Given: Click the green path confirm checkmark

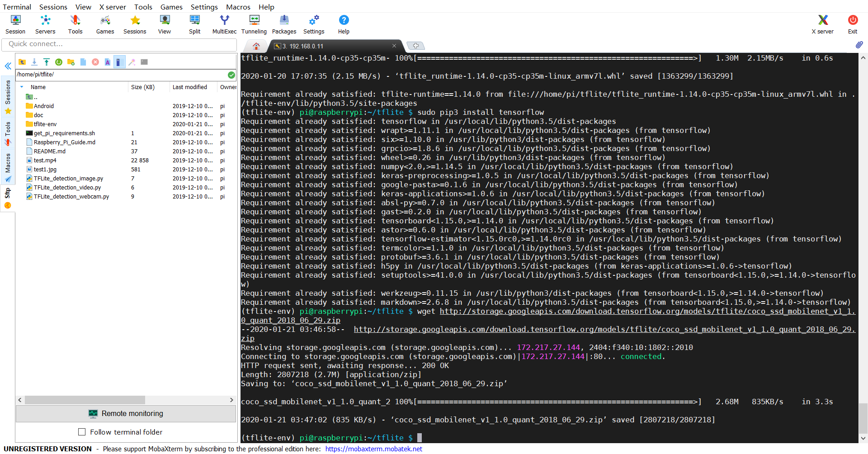Looking at the screenshot, I should pyautogui.click(x=231, y=75).
